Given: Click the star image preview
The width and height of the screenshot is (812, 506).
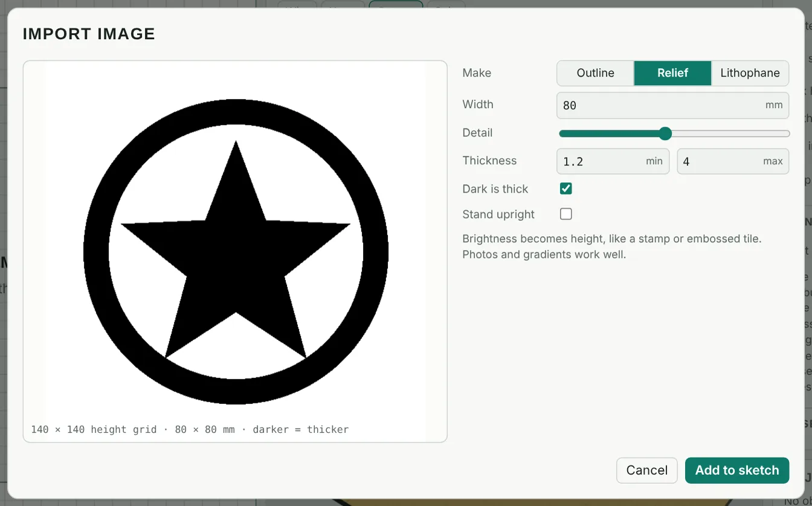Looking at the screenshot, I should tap(236, 251).
